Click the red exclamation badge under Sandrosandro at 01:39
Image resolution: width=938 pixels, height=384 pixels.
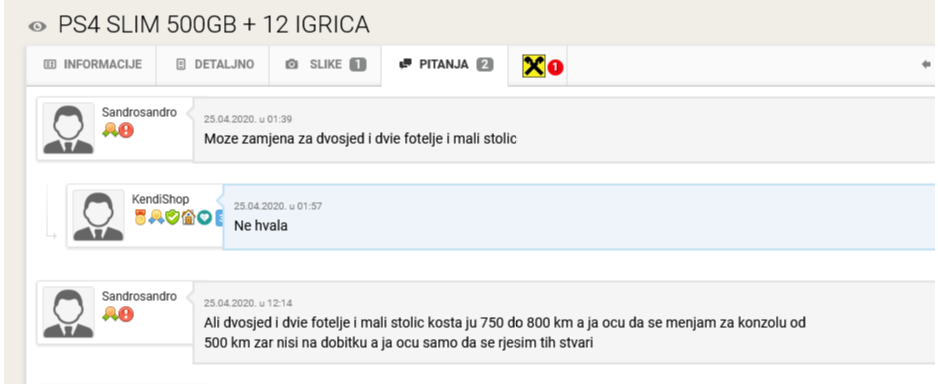tap(126, 130)
